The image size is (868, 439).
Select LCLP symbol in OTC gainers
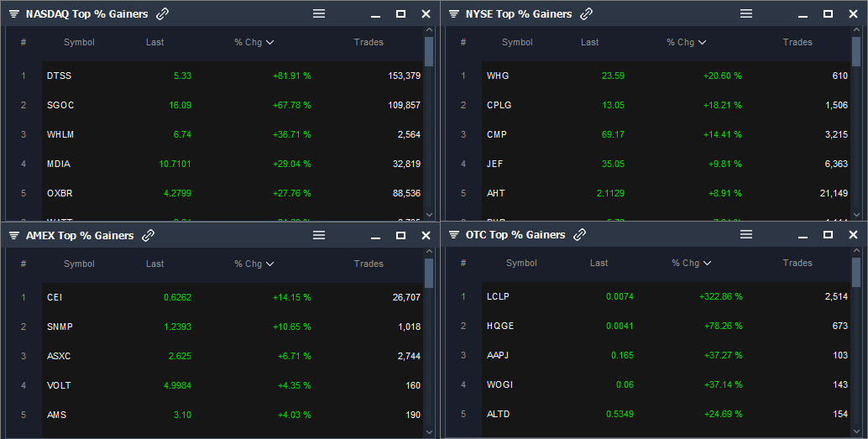pos(498,296)
